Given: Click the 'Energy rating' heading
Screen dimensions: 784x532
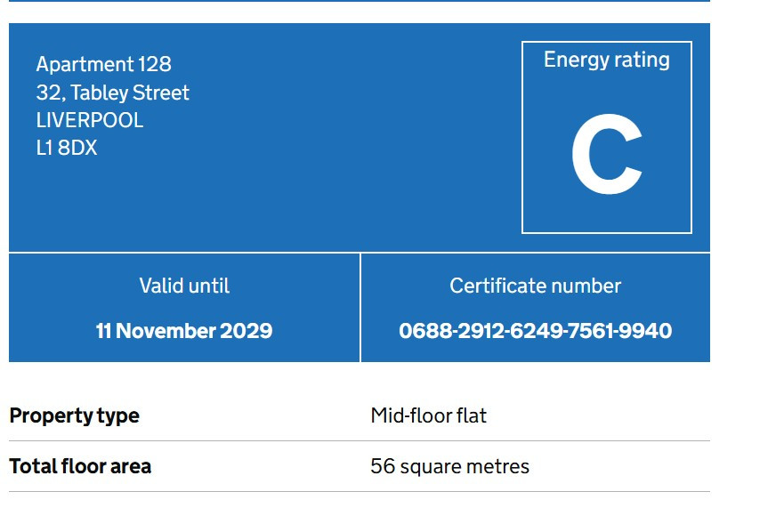Looking at the screenshot, I should (606, 60).
